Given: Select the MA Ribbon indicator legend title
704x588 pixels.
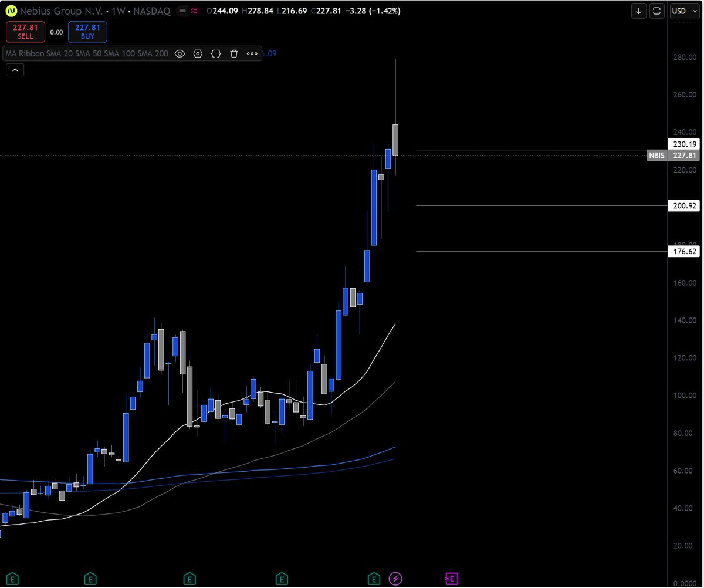Looking at the screenshot, I should click(x=86, y=53).
